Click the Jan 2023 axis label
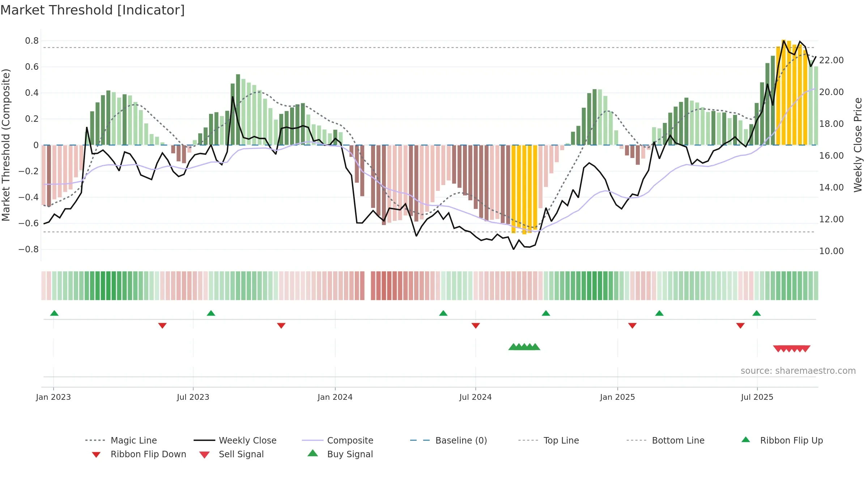The width and height of the screenshot is (868, 488). [54, 397]
